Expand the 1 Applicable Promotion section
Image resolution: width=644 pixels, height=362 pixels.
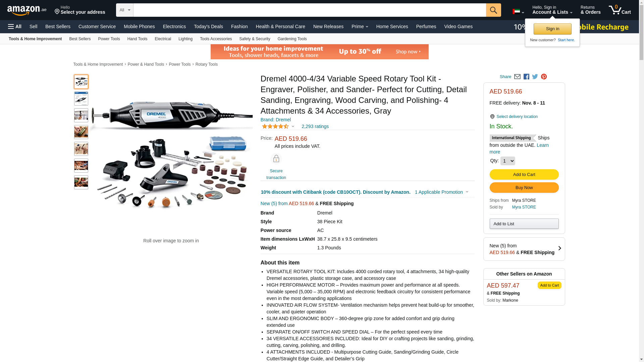441,192
